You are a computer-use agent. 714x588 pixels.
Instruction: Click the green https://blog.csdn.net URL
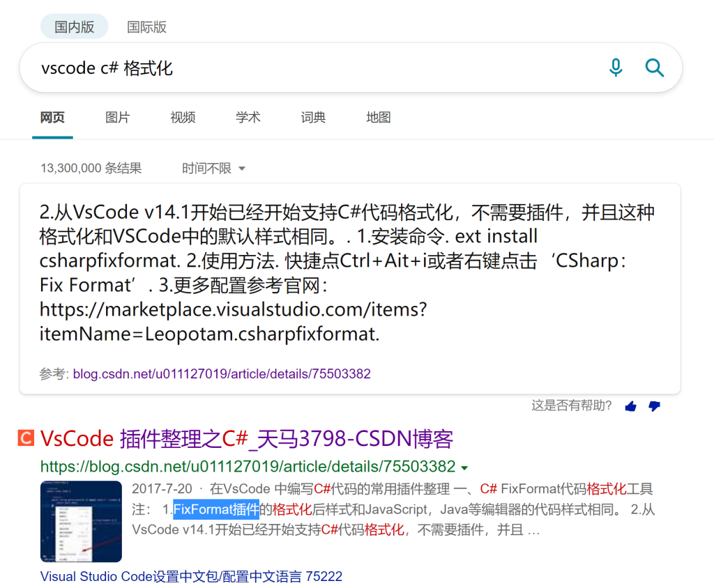pyautogui.click(x=248, y=467)
